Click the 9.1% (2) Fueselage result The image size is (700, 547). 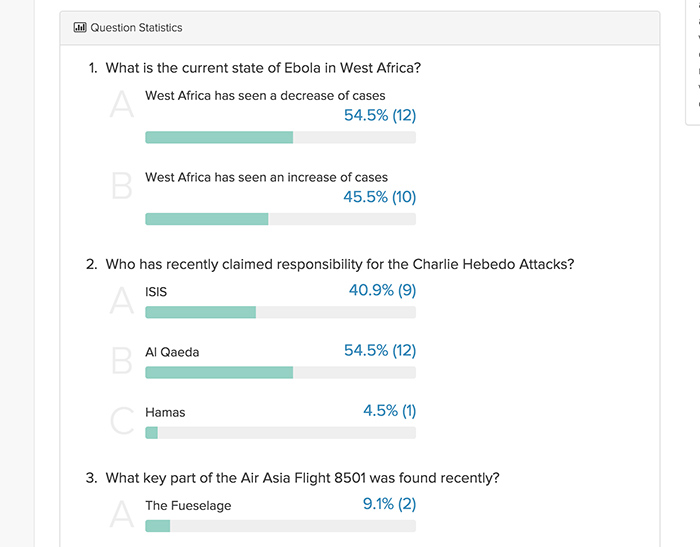[389, 504]
